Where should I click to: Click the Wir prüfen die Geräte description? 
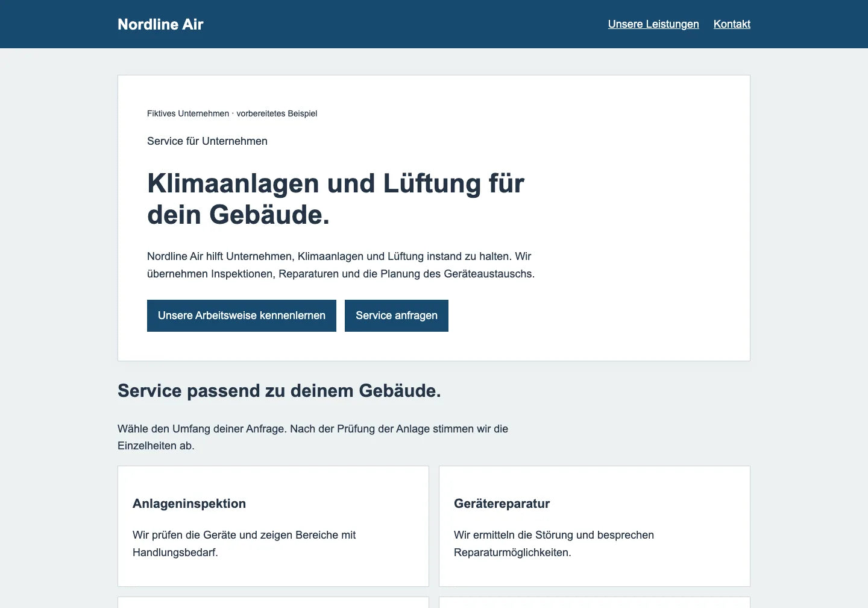pos(244,543)
